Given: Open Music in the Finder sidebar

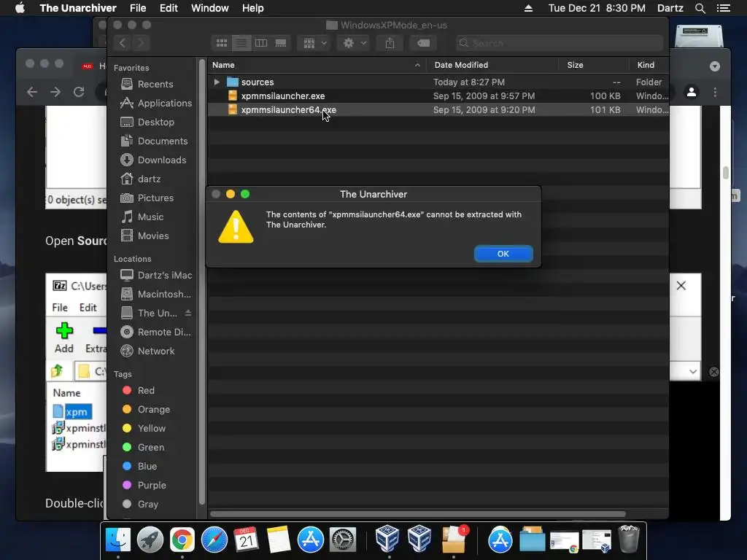Looking at the screenshot, I should 142,217.
